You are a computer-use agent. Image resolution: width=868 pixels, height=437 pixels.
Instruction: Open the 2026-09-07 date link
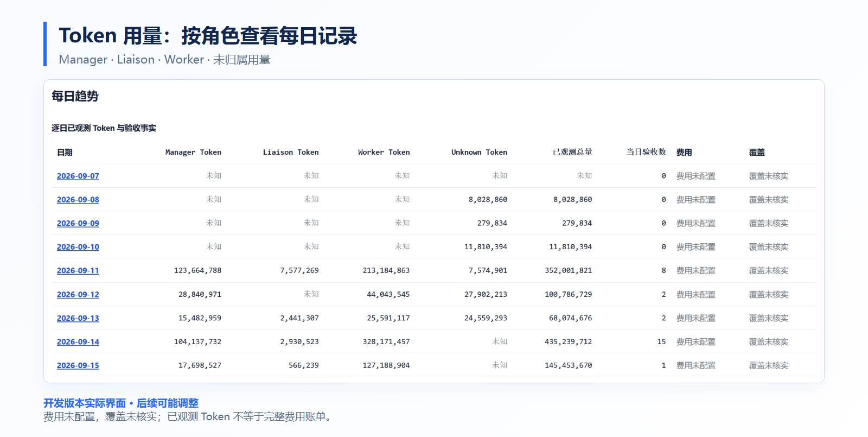point(78,176)
